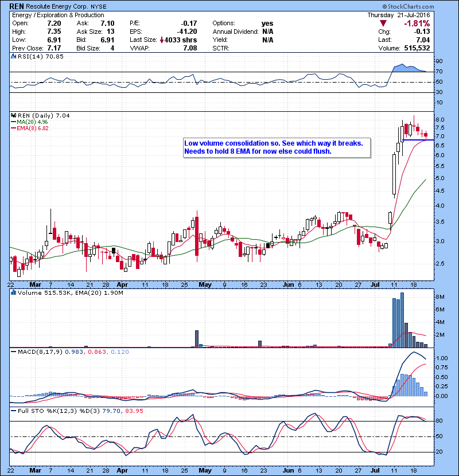Viewport: 459px width, 476px height.
Task: Click the High value 7.35
Action: (54, 32)
